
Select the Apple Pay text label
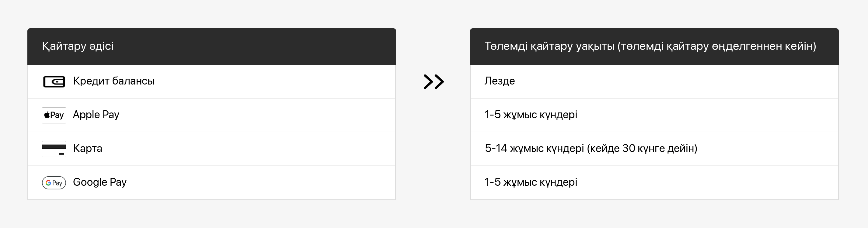[96, 115]
